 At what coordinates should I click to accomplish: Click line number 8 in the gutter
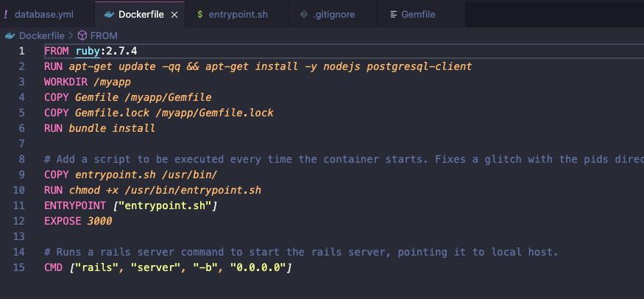(x=22, y=159)
